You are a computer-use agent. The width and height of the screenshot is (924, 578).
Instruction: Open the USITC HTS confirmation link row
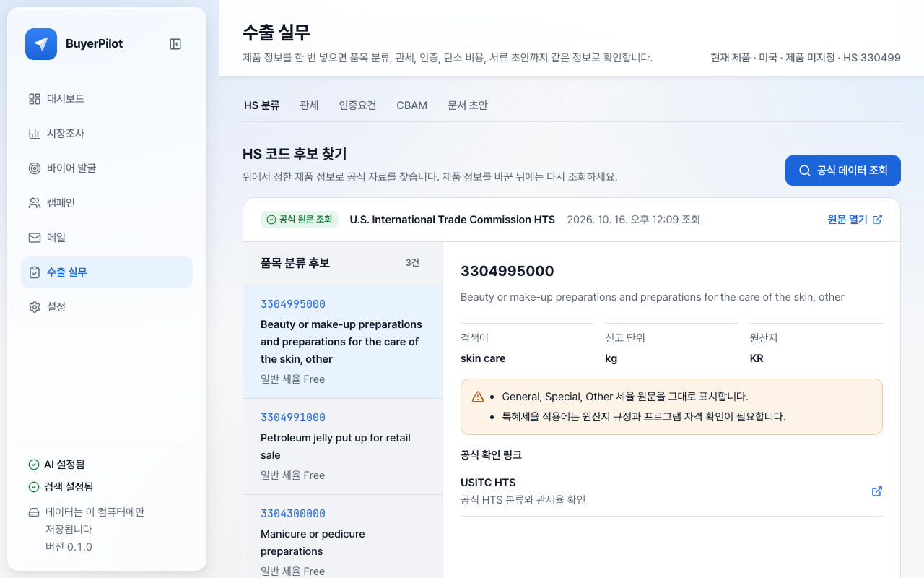[671, 491]
